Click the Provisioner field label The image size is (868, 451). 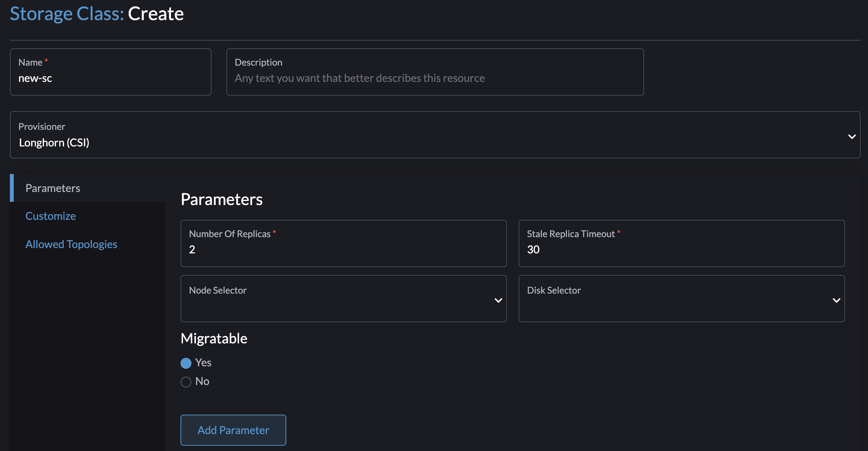click(x=42, y=127)
